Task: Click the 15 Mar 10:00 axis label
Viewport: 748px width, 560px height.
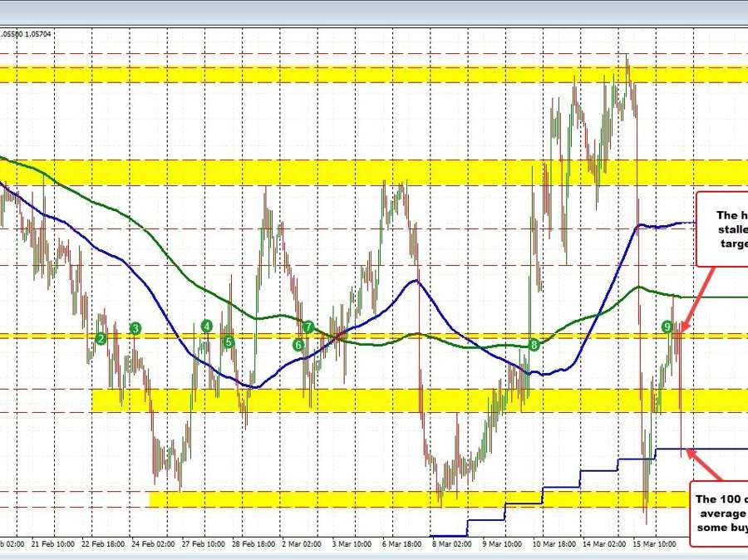Action: pyautogui.click(x=653, y=545)
